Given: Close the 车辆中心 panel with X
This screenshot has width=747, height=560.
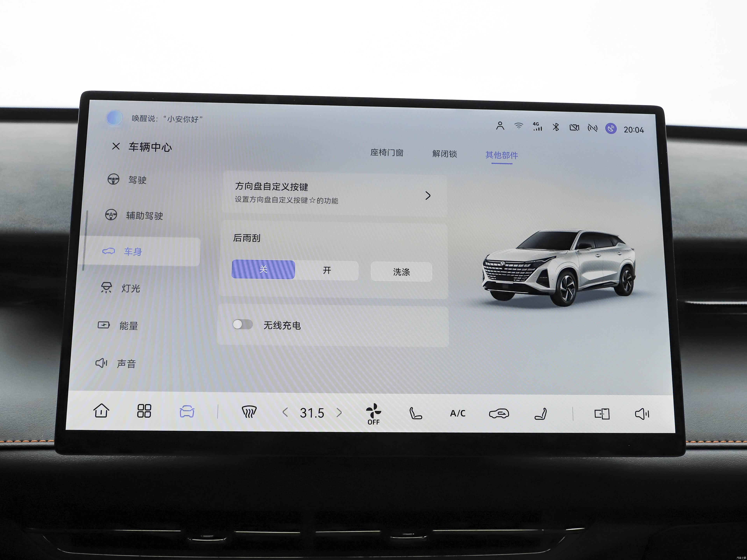Looking at the screenshot, I should [x=116, y=146].
